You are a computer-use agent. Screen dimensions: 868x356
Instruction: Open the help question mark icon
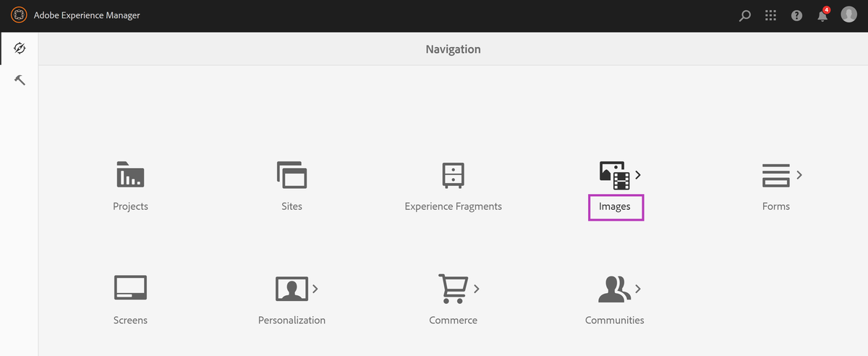coord(797,15)
